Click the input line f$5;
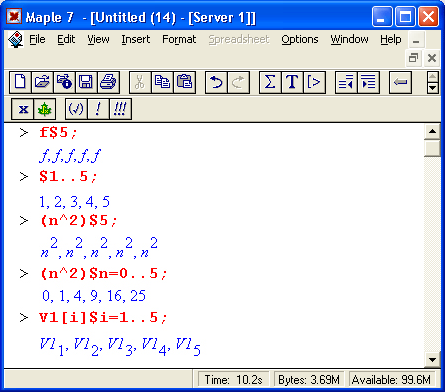 [59, 133]
